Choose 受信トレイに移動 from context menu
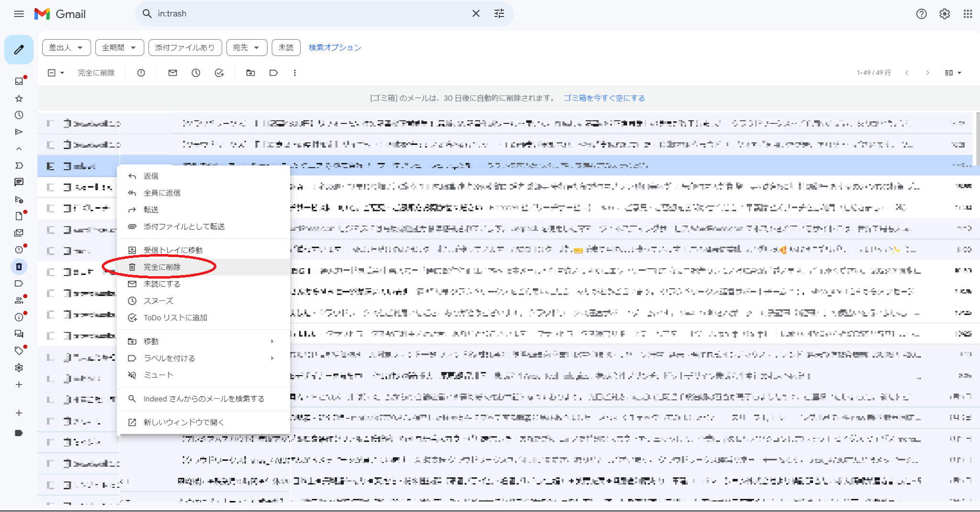This screenshot has width=980, height=512. (x=173, y=250)
